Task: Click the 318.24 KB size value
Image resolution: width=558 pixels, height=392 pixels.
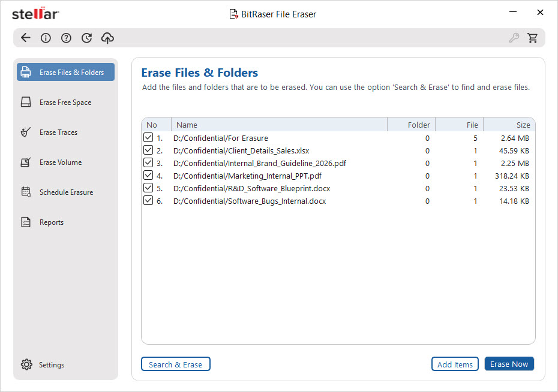Action: point(512,176)
